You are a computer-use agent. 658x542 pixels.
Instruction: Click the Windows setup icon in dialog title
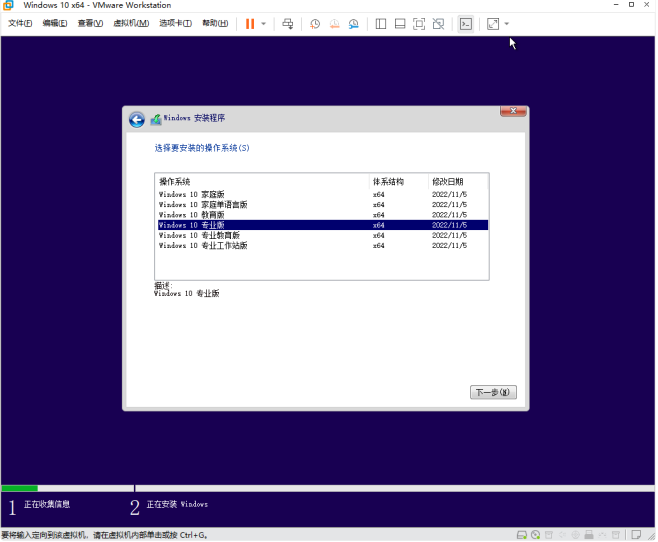click(156, 119)
